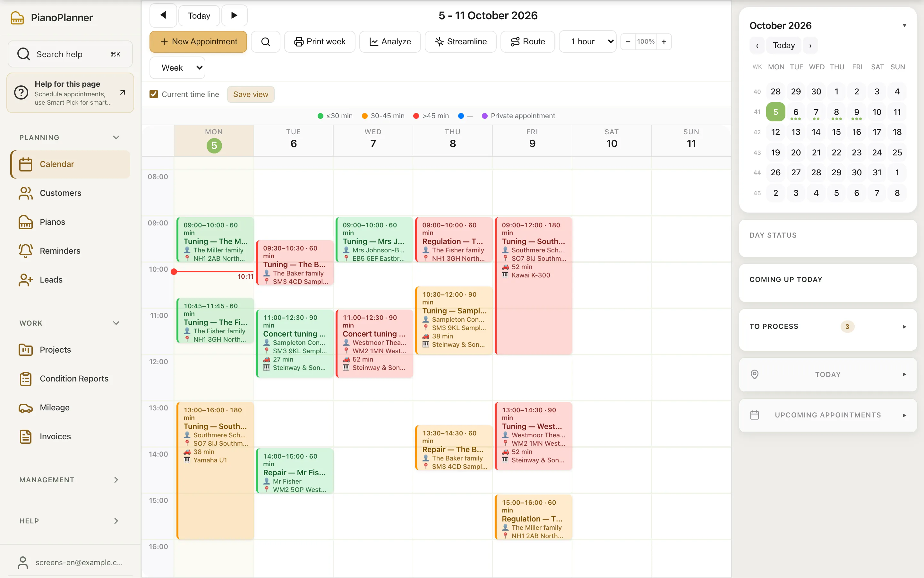The height and width of the screenshot is (578, 924).
Task: Open the Route planner
Action: point(528,41)
